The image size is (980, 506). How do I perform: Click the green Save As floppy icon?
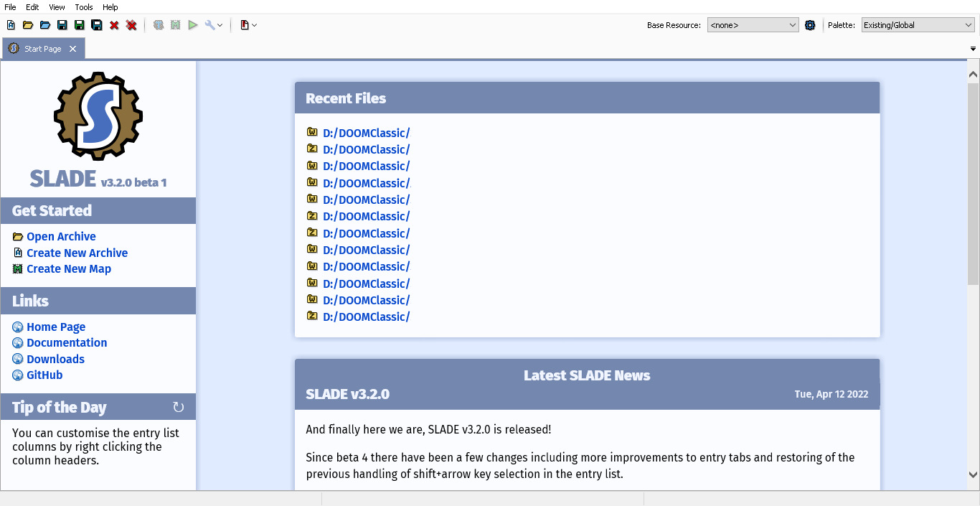click(x=80, y=25)
